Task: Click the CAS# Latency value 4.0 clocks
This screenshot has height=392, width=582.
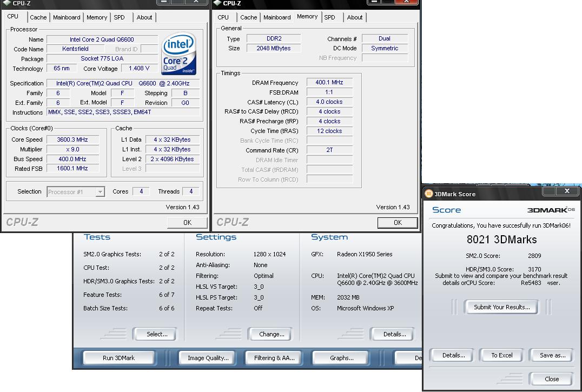Action: click(x=329, y=102)
